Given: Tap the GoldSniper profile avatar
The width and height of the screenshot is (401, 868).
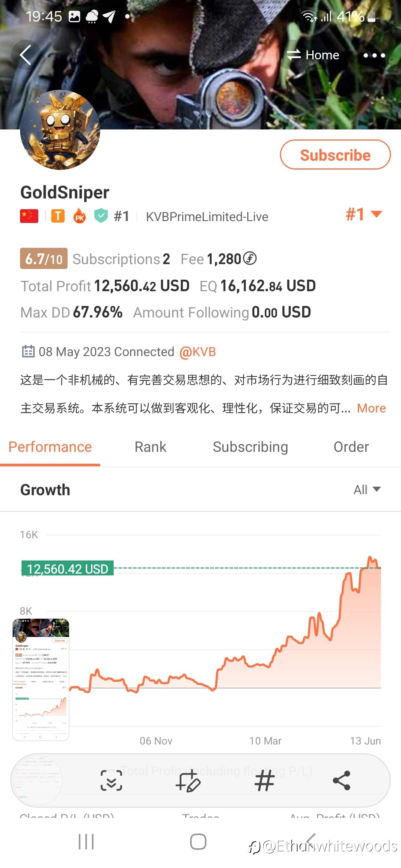Looking at the screenshot, I should [60, 130].
